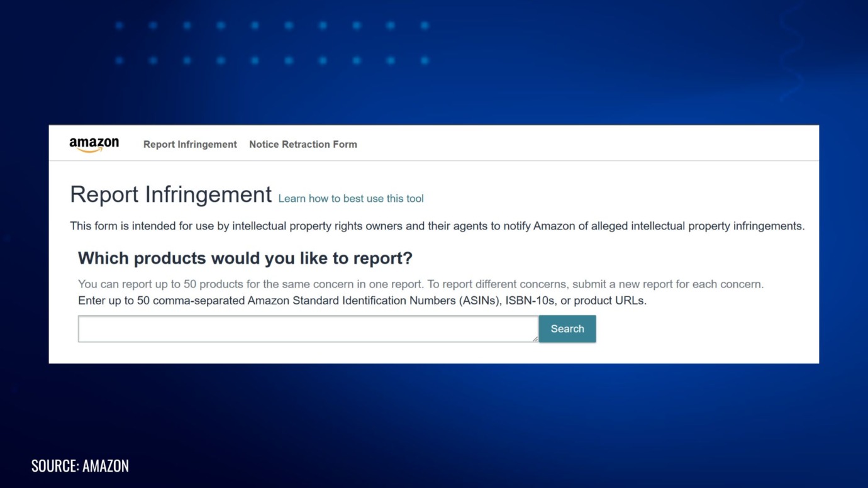The height and width of the screenshot is (488, 868).
Task: Submit the ASIN search with the Search button
Action: pyautogui.click(x=567, y=328)
